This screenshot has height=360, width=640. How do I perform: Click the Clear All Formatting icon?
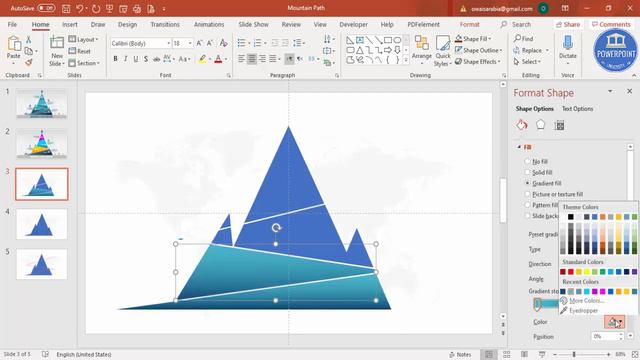[223, 43]
